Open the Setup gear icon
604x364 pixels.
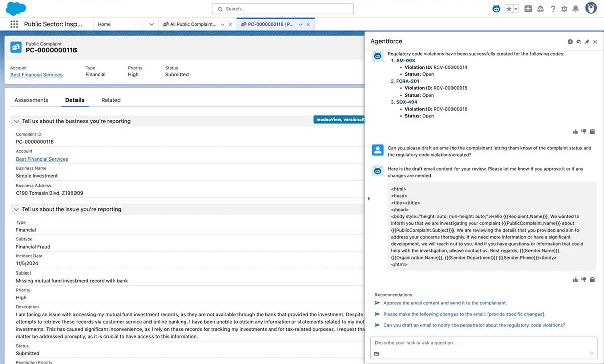tap(564, 8)
